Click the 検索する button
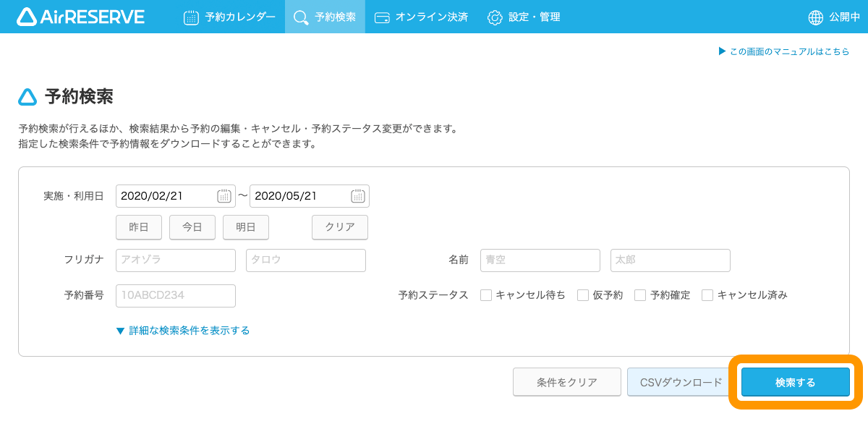Viewport: 868px width, 424px height. tap(796, 382)
